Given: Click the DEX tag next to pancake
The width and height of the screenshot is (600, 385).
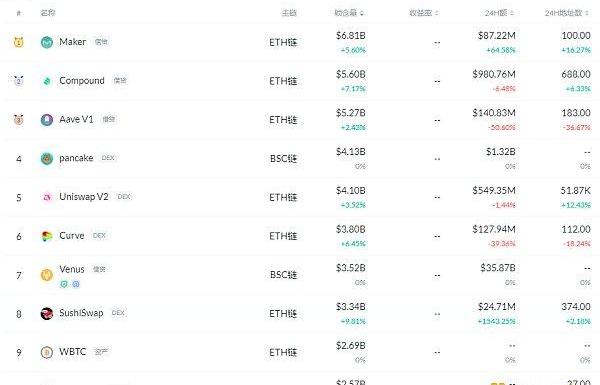Looking at the screenshot, I should pyautogui.click(x=108, y=158).
